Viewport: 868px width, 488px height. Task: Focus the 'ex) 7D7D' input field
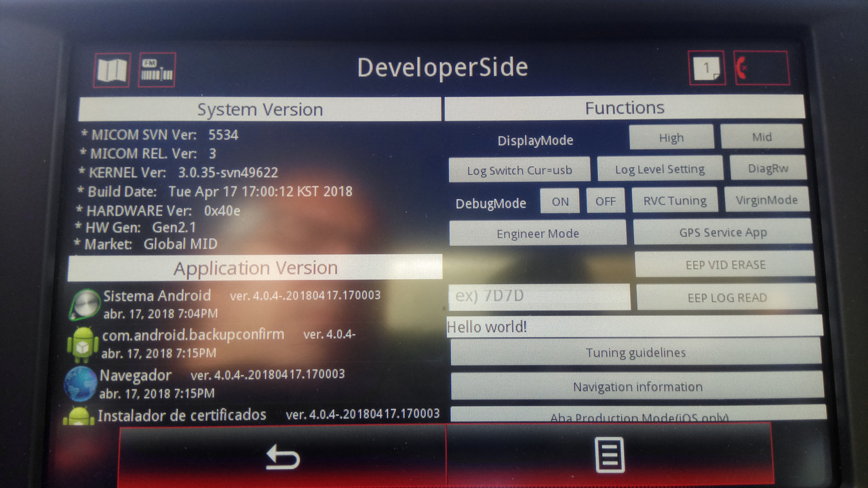point(540,297)
